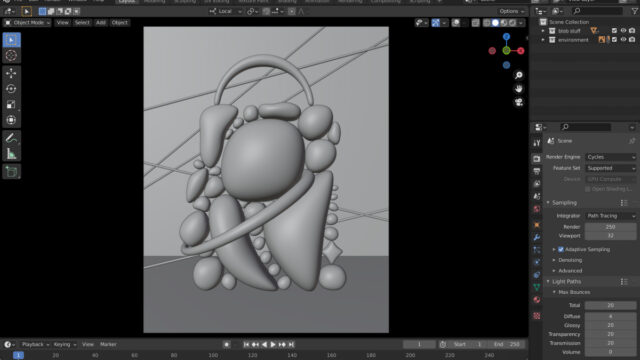This screenshot has width=640, height=360.
Task: Expand the Denoising subpanel
Action: click(554, 260)
